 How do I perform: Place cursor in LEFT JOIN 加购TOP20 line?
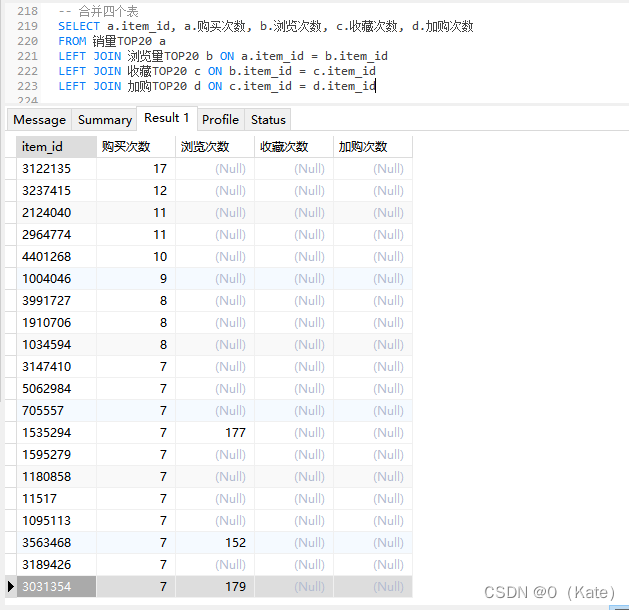217,86
